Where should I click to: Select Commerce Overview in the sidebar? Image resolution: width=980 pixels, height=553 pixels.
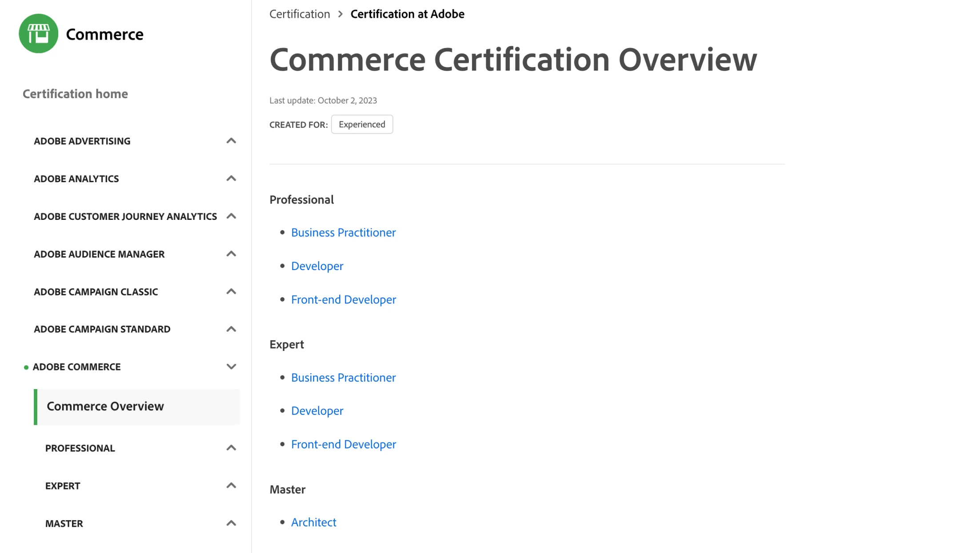(105, 406)
